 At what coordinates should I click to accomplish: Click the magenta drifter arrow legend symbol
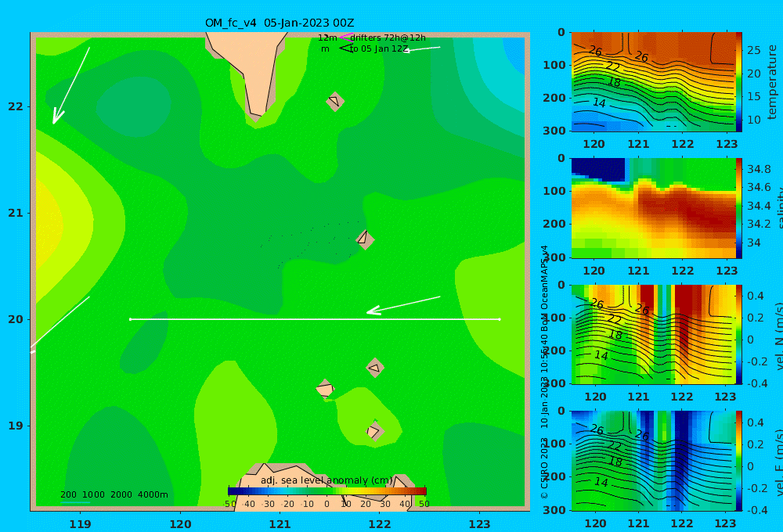(346, 37)
